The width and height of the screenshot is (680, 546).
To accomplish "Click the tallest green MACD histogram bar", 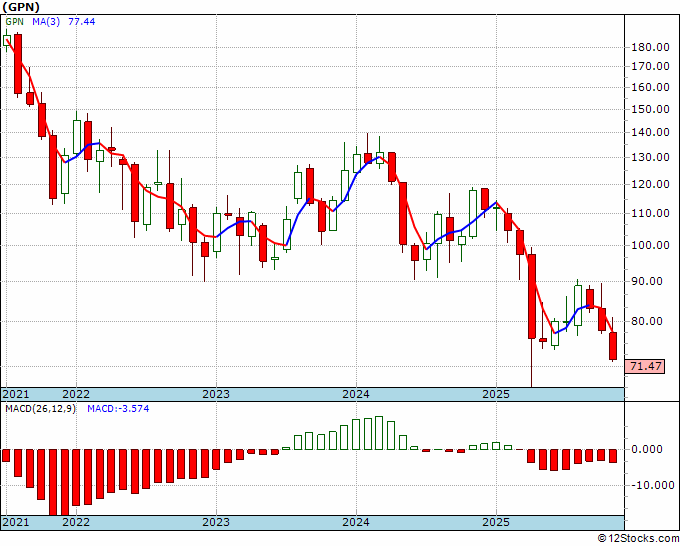I will click(379, 433).
